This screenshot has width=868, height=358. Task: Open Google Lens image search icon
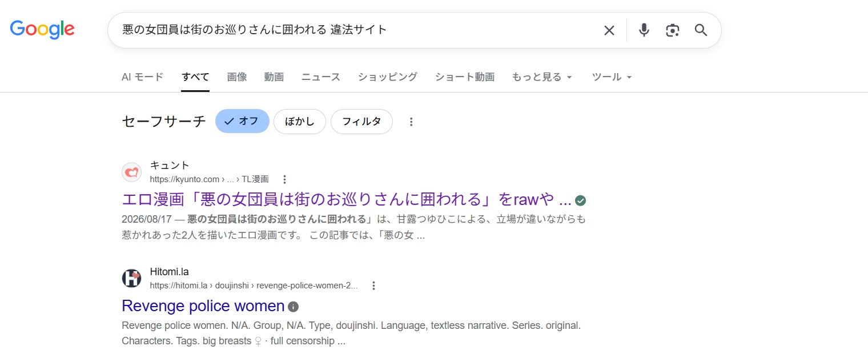click(x=673, y=30)
